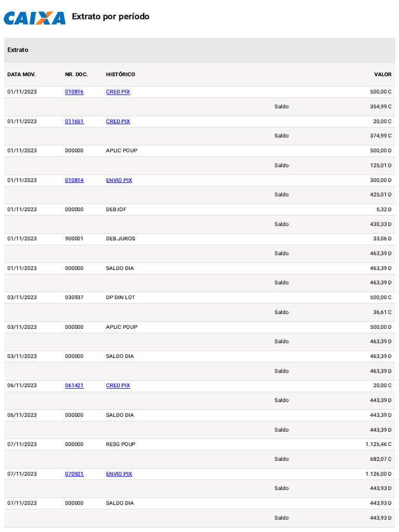The width and height of the screenshot is (399, 532).
Task: Select the RESG POUP transaction entry
Action: pyautogui.click(x=121, y=444)
